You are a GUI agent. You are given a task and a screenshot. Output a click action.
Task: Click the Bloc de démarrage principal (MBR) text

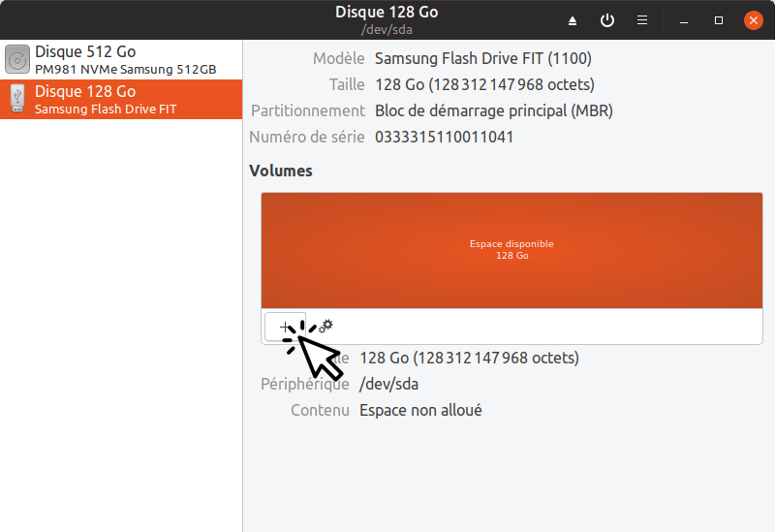click(494, 110)
